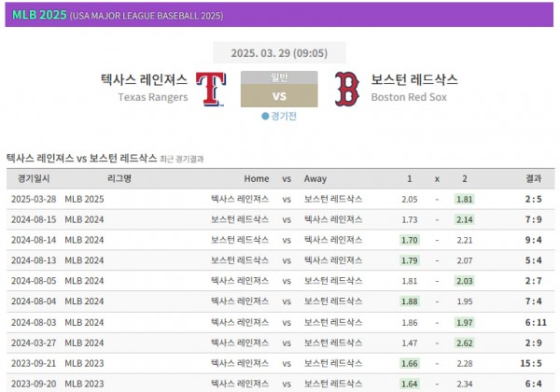Sort by the 경기일시 column header

pyautogui.click(x=34, y=178)
